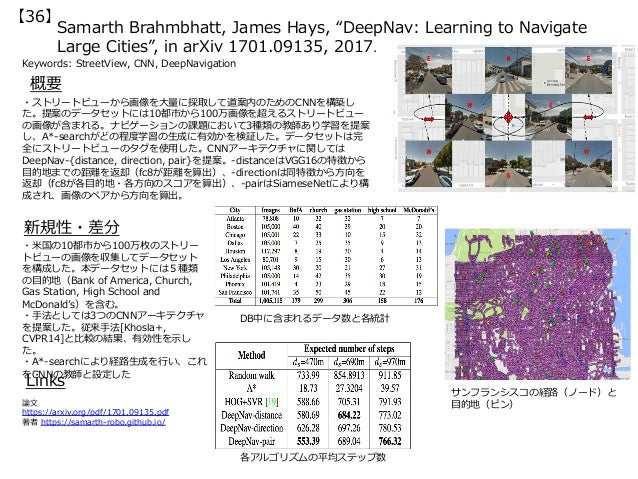Click the Expected number of steps header
638x479 pixels.
coord(349,349)
